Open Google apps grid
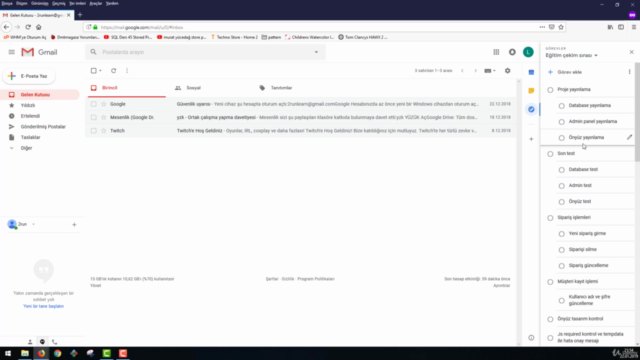The width and height of the screenshot is (640, 360). pyautogui.click(x=496, y=52)
